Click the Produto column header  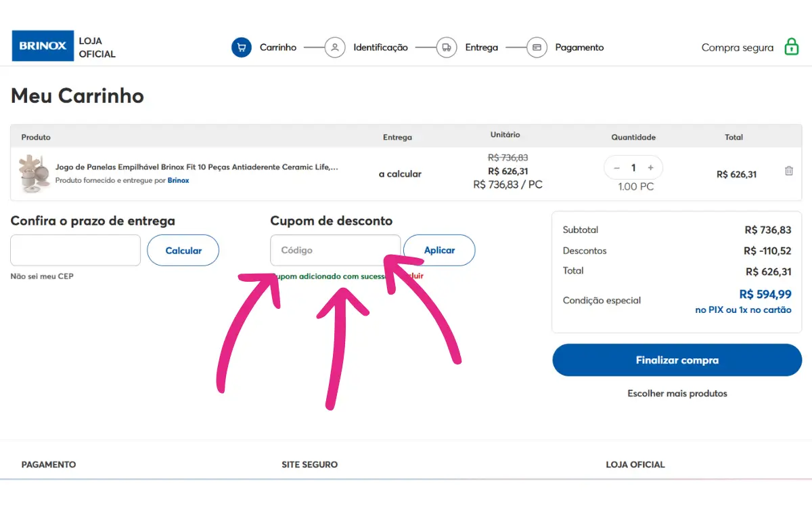pos(36,137)
